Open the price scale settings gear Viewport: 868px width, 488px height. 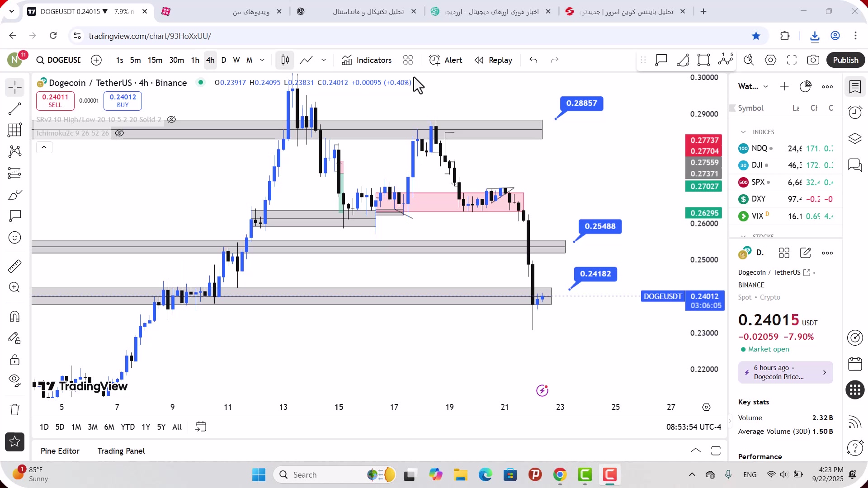706,407
